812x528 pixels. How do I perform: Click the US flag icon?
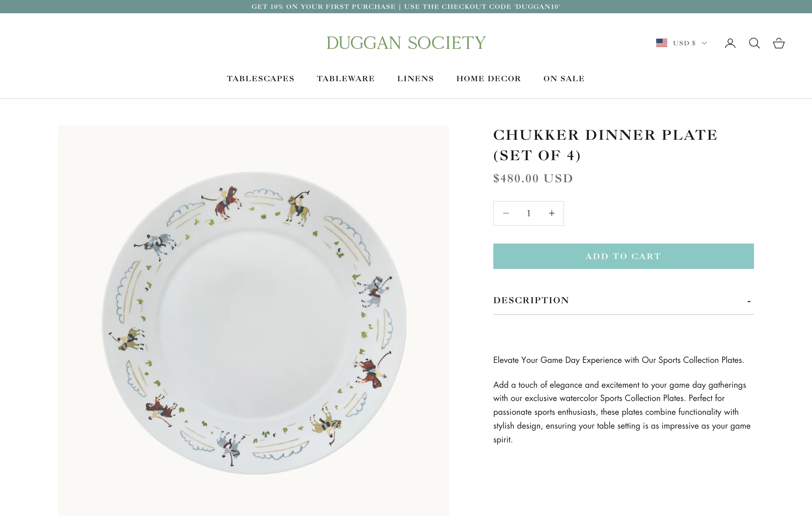pos(661,43)
